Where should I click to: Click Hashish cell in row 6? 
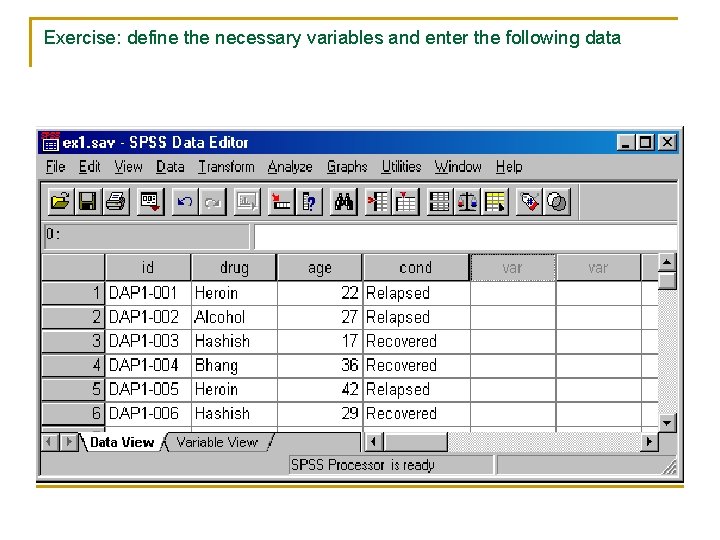pos(234,413)
